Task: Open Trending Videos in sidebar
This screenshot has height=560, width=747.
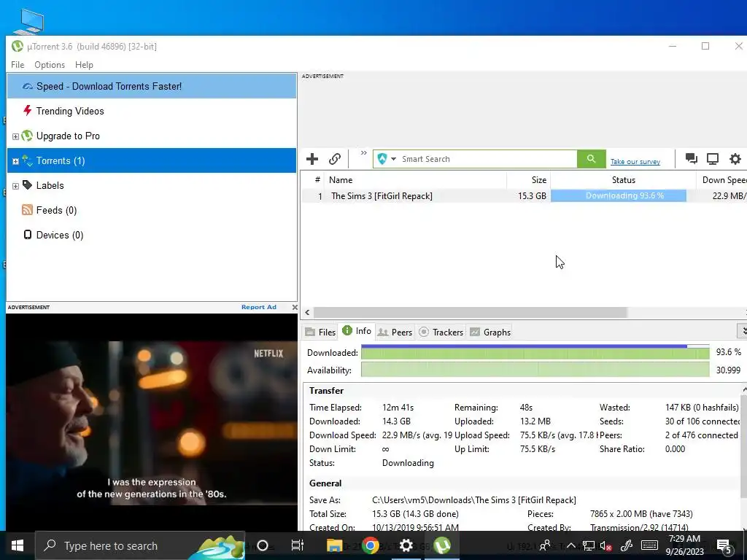Action: tap(152, 111)
